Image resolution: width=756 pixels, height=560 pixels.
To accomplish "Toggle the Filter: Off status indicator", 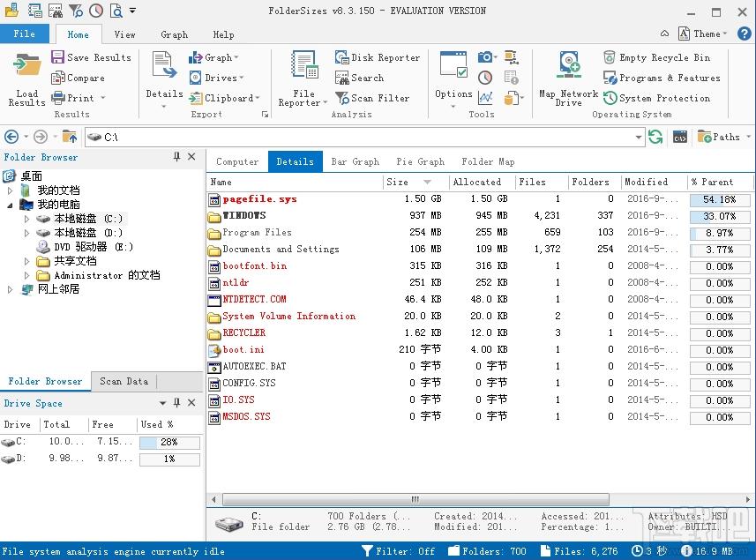I will click(x=400, y=551).
